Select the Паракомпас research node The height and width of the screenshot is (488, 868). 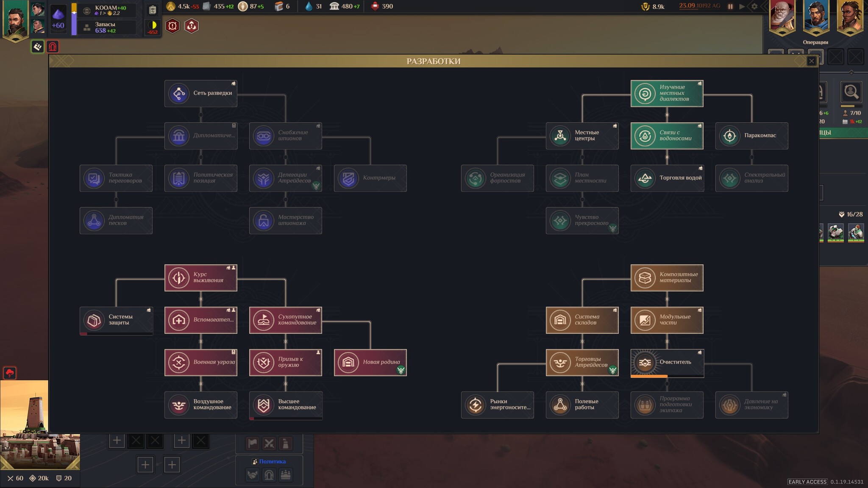click(x=751, y=136)
